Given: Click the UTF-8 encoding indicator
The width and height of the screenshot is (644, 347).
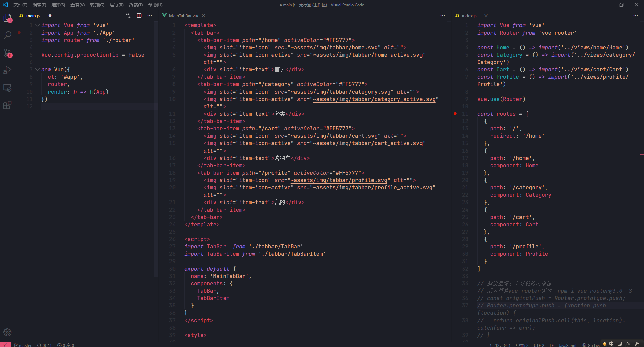Looking at the screenshot, I should 539,345.
